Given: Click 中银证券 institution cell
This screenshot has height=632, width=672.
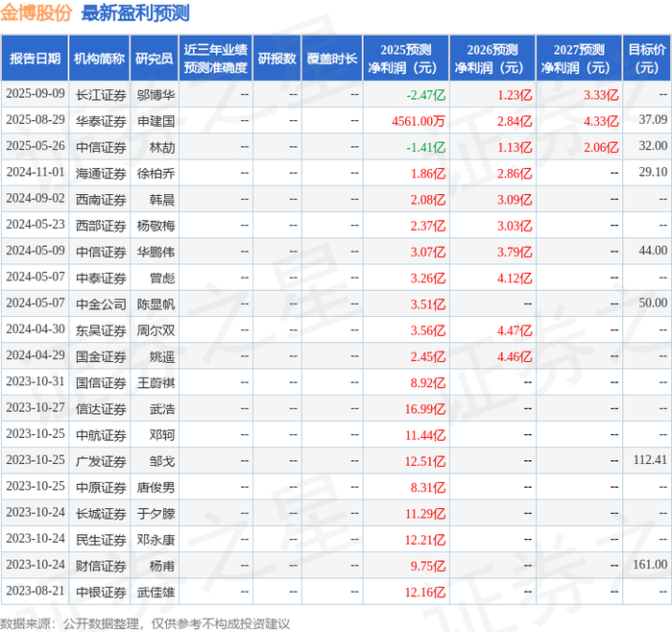Looking at the screenshot, I should (101, 592).
